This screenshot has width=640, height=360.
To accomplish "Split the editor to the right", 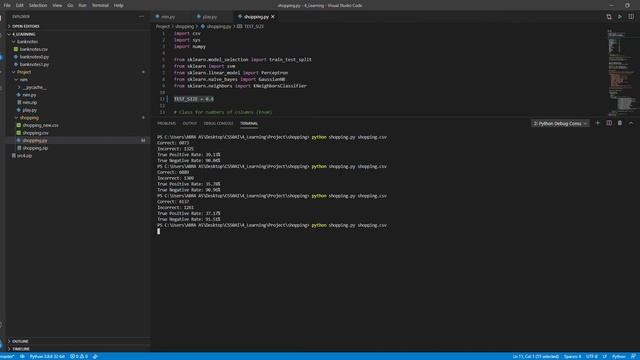I will tap(631, 17).
